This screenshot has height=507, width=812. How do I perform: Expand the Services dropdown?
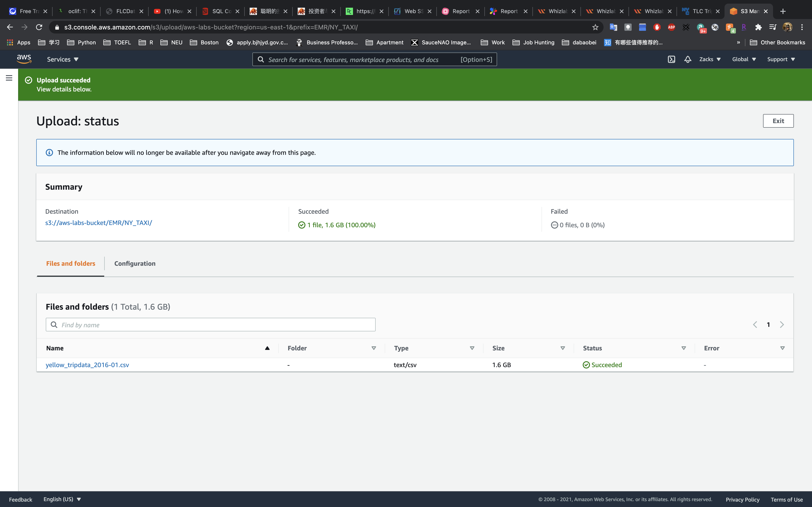pos(63,59)
